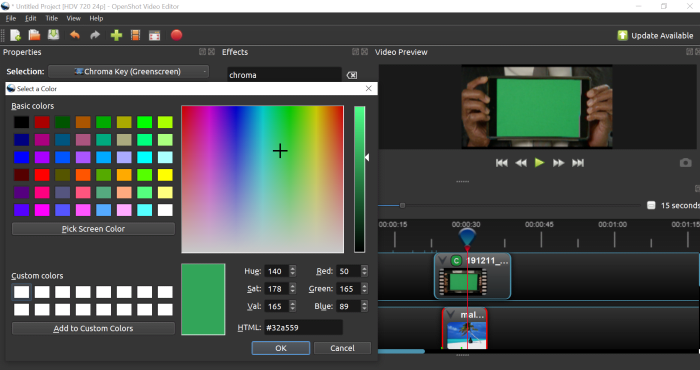Expand the mal... clip menu arrow
This screenshot has height=370, width=700.
click(x=450, y=314)
